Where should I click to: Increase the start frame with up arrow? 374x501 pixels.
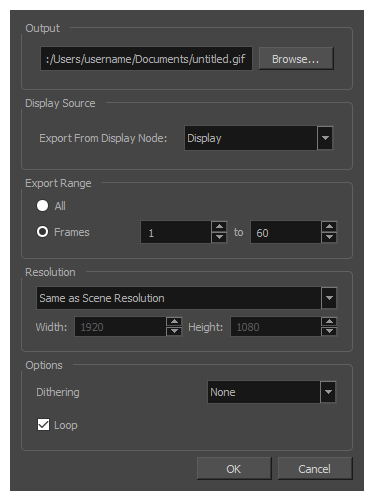coord(219,227)
